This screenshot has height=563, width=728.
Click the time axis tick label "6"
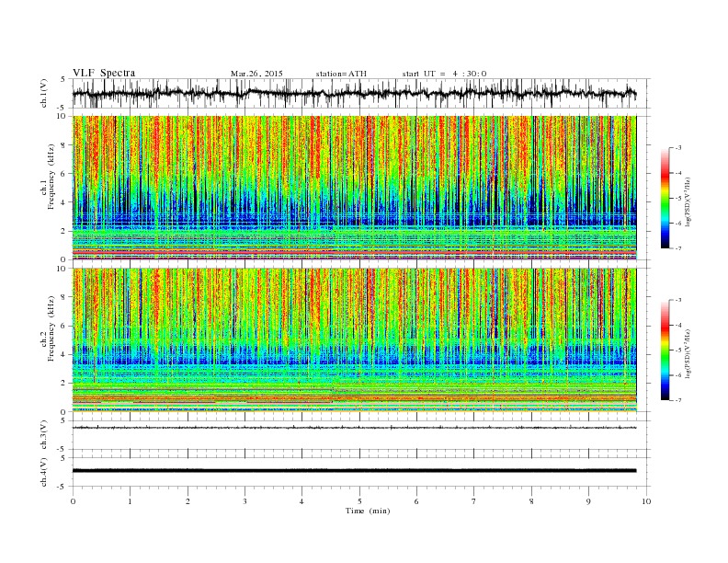[416, 501]
